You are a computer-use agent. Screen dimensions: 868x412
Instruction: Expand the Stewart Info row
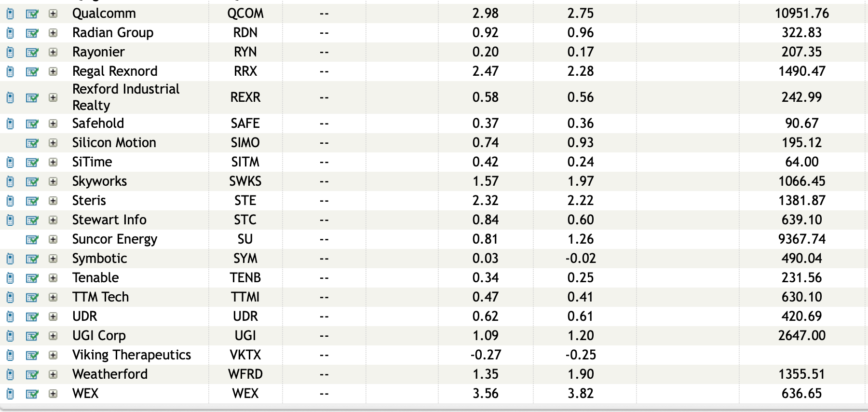[53, 220]
